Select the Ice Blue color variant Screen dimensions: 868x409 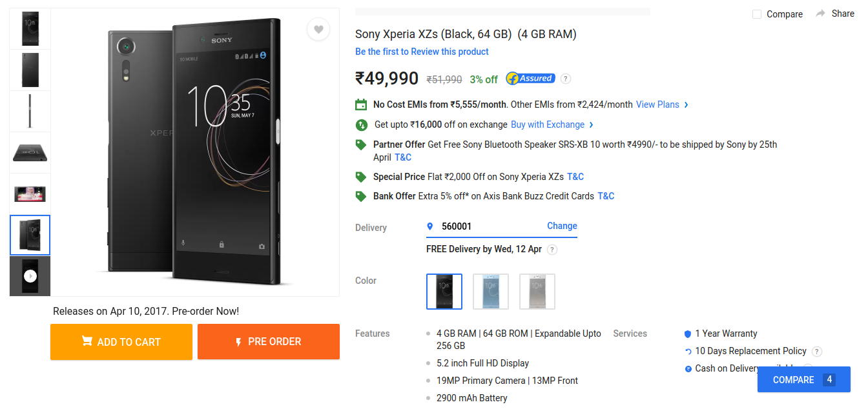pyautogui.click(x=490, y=291)
